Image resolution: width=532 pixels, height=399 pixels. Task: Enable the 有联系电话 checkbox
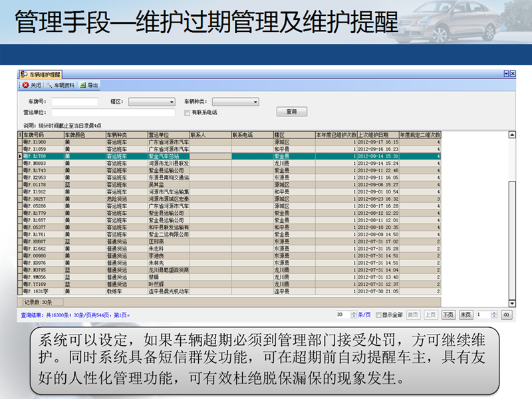pyautogui.click(x=188, y=112)
